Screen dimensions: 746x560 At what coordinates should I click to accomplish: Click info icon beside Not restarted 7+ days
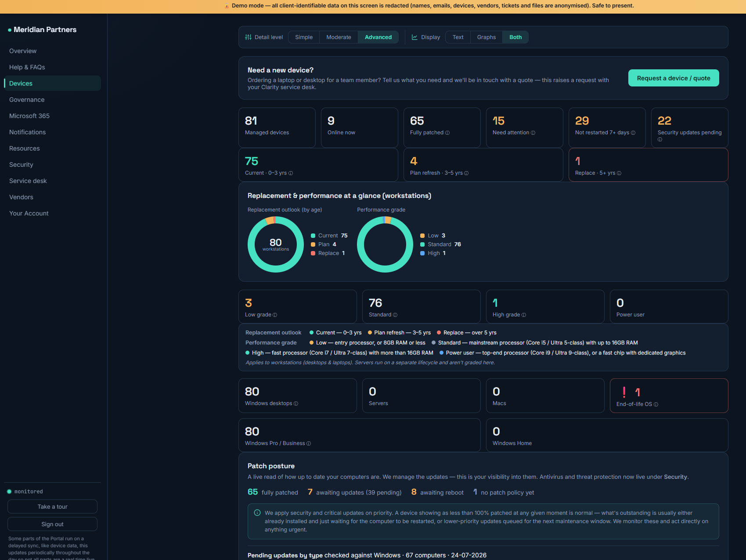pos(633,133)
